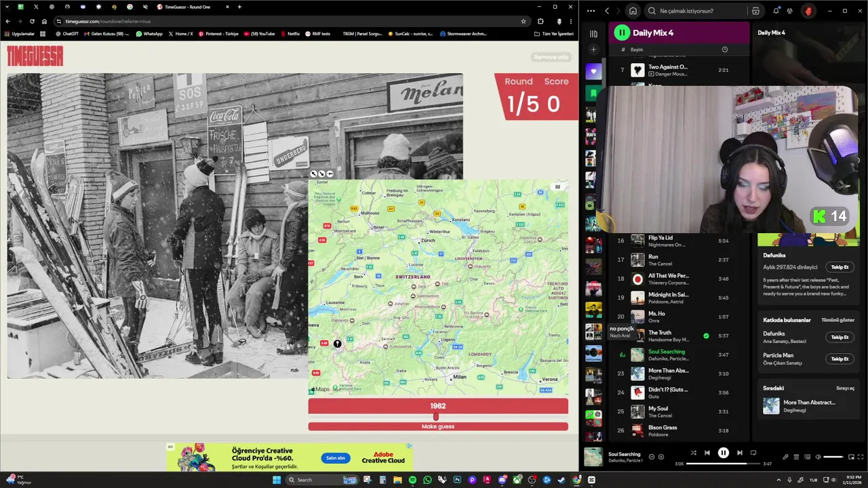The width and height of the screenshot is (868, 488).
Task: Click Satın alın on Adobe ad
Action: coord(336,457)
